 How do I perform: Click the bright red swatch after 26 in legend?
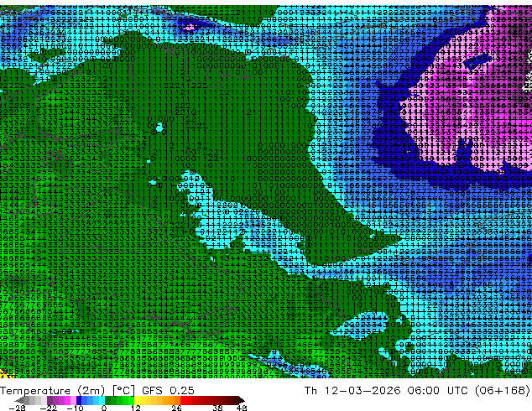tap(183, 400)
